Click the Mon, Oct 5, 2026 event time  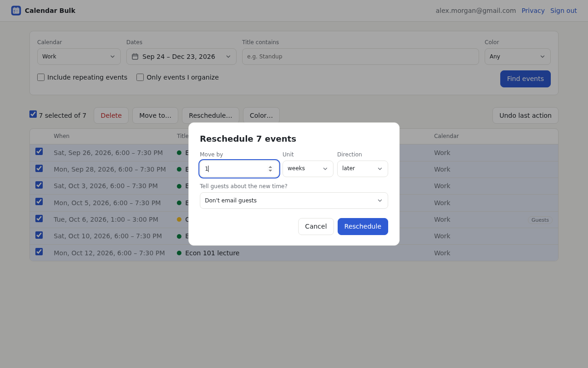(107, 203)
